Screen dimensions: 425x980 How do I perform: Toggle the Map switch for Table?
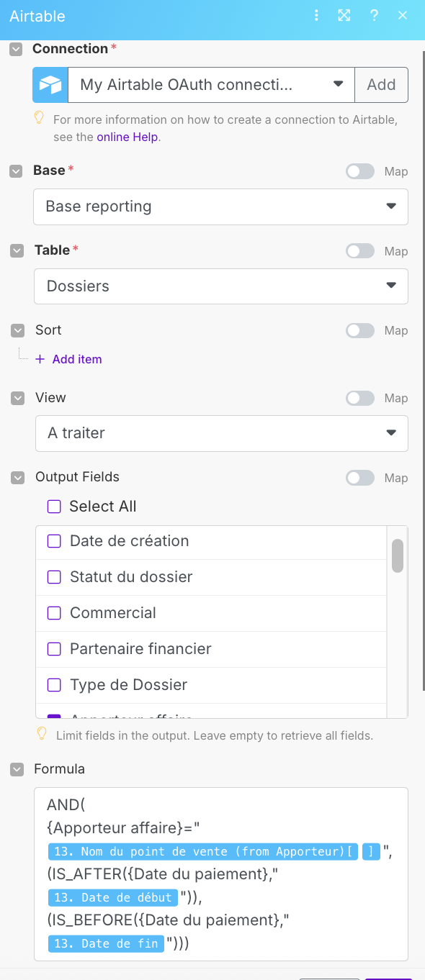[x=360, y=251]
